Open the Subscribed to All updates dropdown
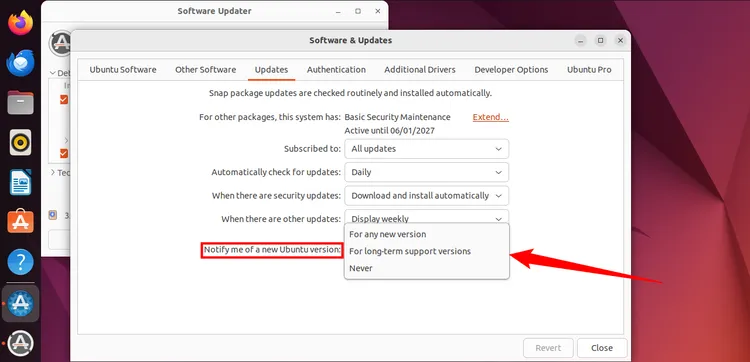Screen dimensions: 750x362 coord(427,149)
